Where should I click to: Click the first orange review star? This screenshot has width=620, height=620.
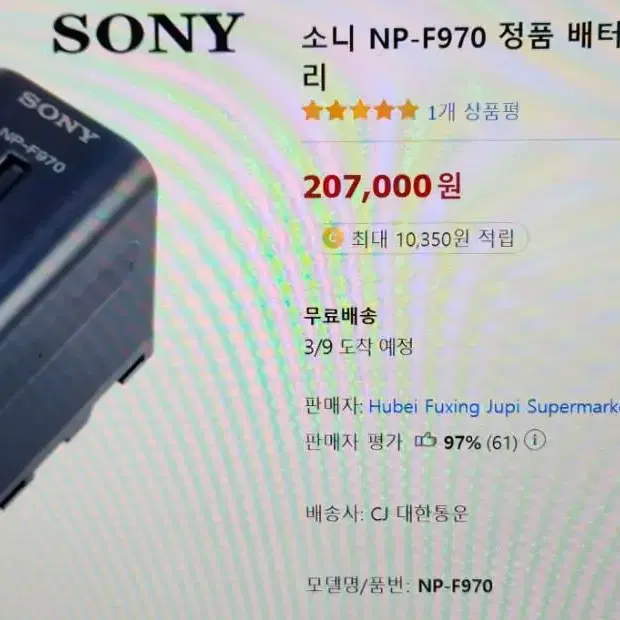[x=313, y=111]
